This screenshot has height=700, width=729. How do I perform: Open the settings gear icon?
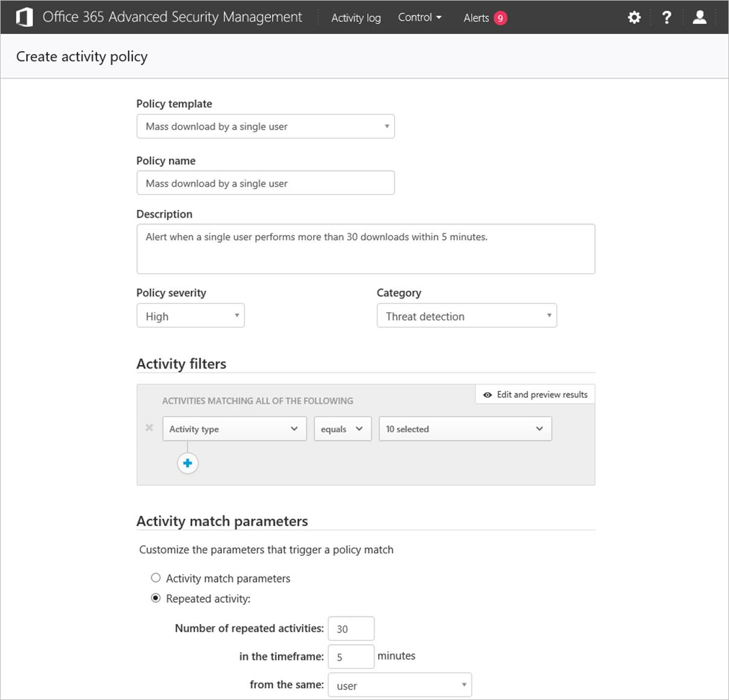pos(634,18)
